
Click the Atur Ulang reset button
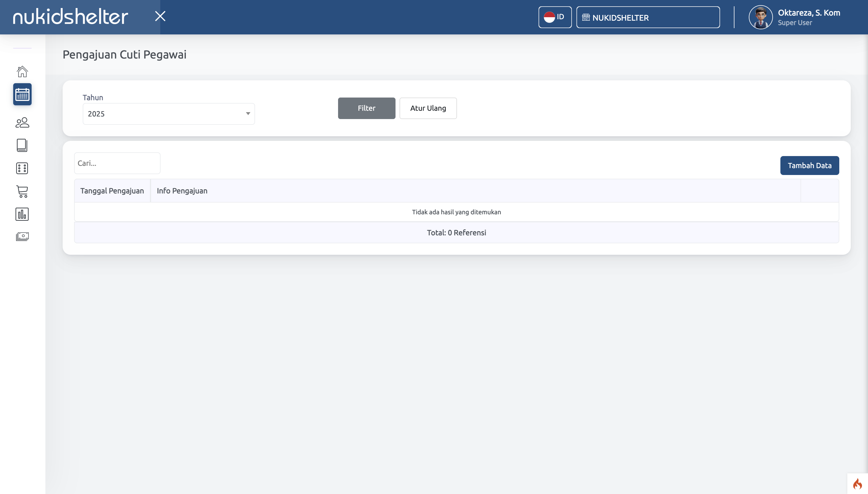pos(428,108)
